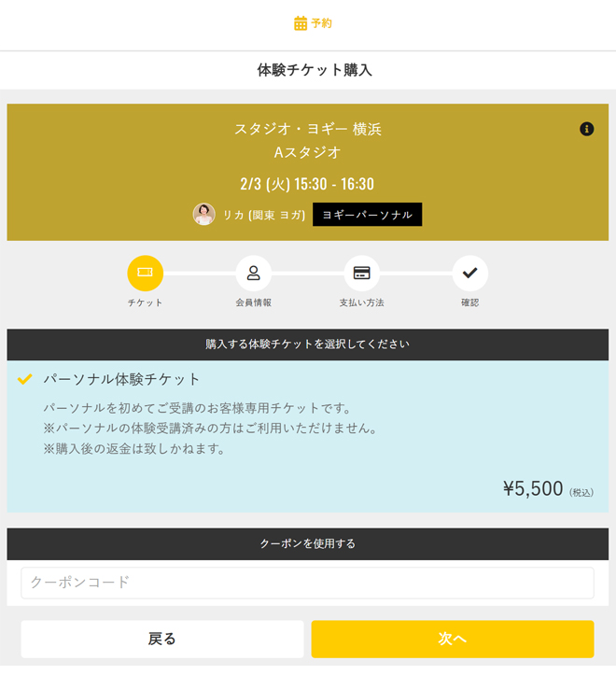Proceed with the yellow 次へ button
This screenshot has width=616, height=675.
452,639
